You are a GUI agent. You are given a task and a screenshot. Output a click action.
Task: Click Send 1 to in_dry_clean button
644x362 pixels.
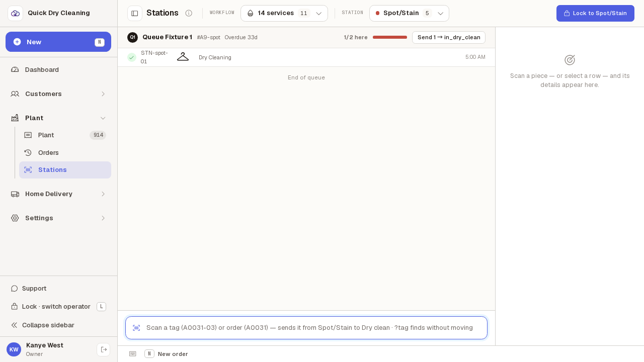tap(449, 37)
